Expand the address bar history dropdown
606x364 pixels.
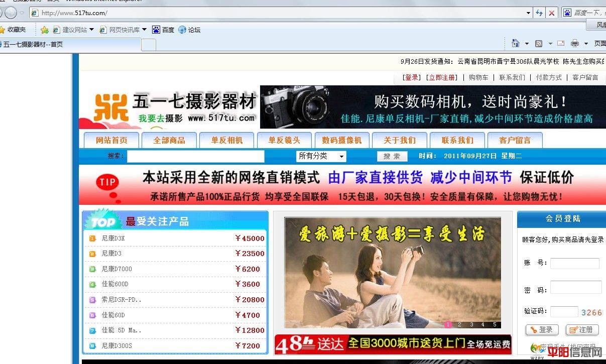point(528,13)
